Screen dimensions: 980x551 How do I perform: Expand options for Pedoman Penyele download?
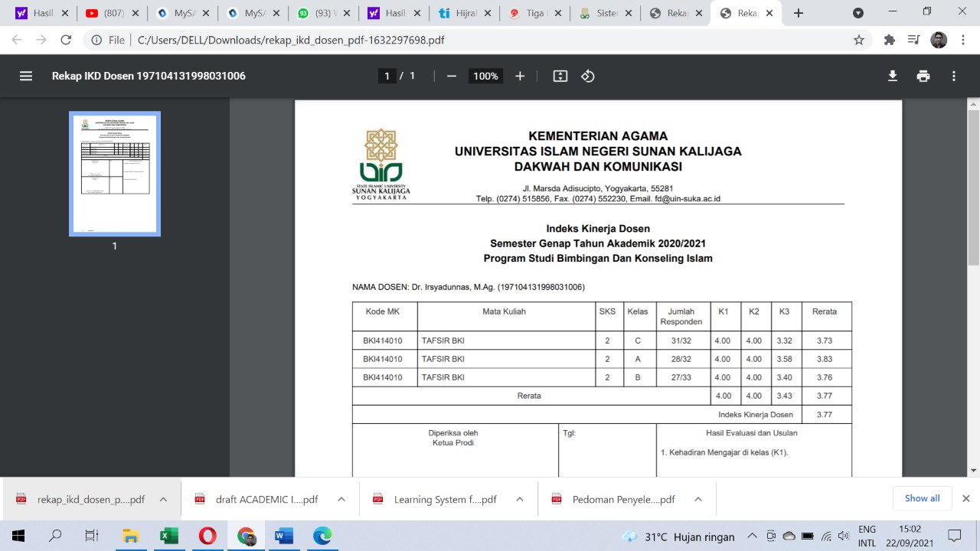[698, 499]
